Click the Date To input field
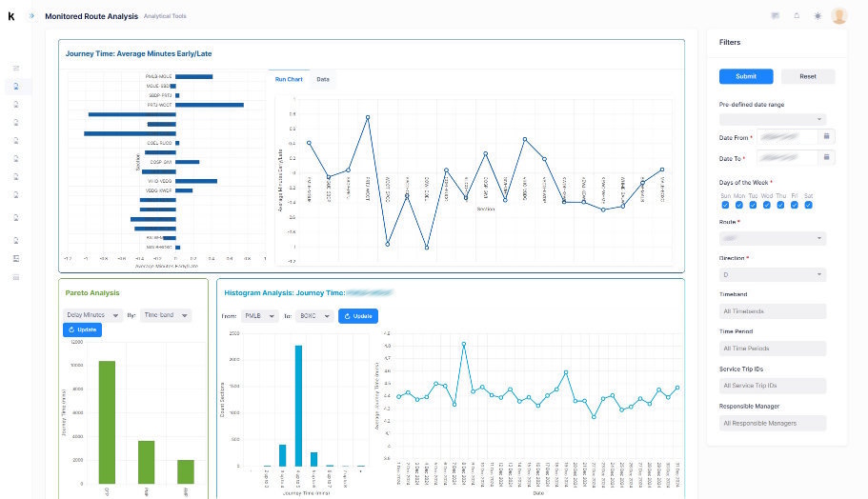 pos(787,157)
